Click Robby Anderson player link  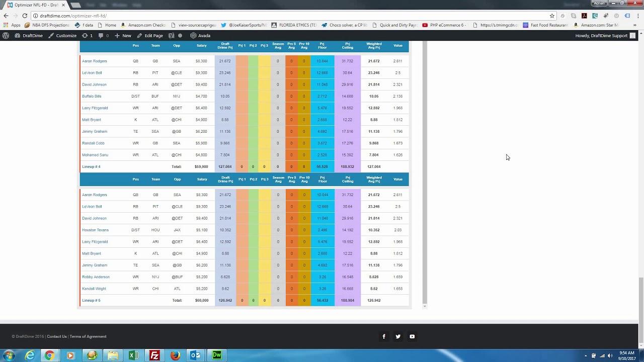[x=96, y=277]
